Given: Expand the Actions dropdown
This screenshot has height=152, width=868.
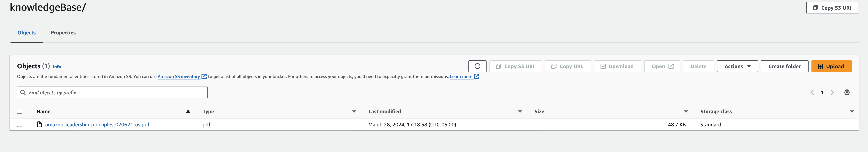Looking at the screenshot, I should coord(737,66).
